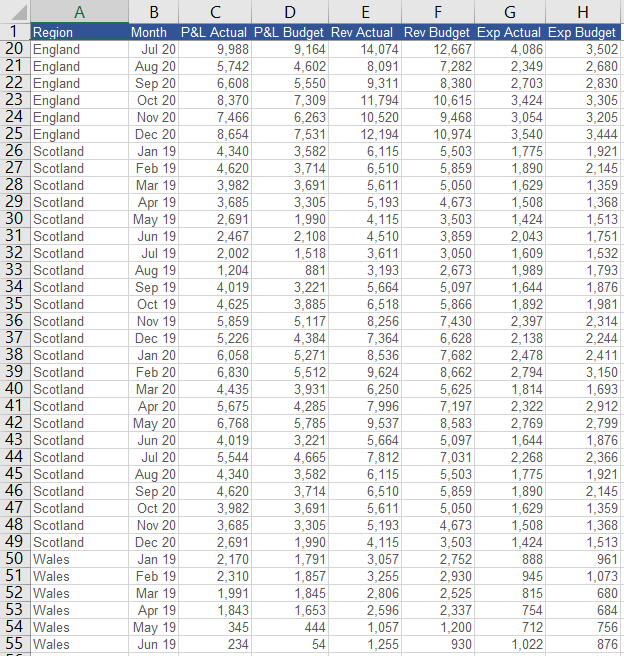Select the P&L Actual header cell
Screen dimensions: 624x656
coord(214,32)
